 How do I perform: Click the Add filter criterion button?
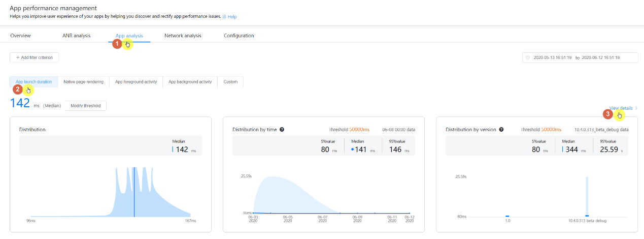click(x=35, y=57)
